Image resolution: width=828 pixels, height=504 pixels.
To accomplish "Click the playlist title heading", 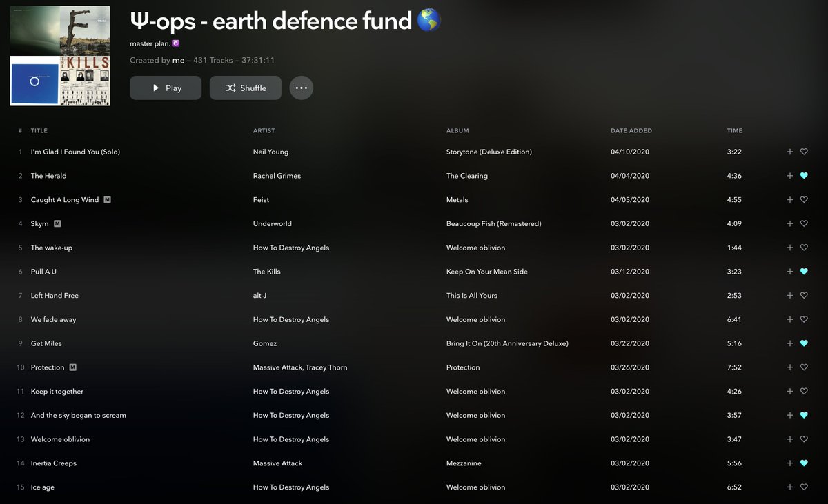I will coord(285,21).
